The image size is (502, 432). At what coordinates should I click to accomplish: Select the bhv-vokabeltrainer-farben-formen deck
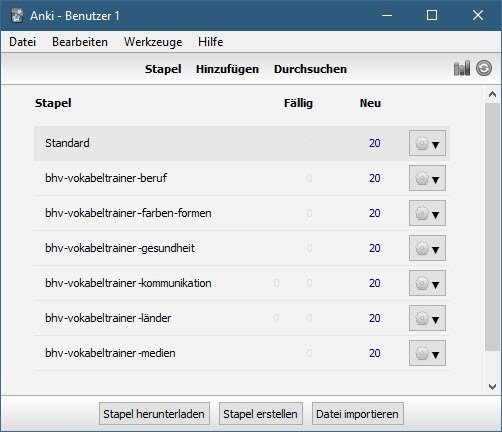tap(128, 213)
